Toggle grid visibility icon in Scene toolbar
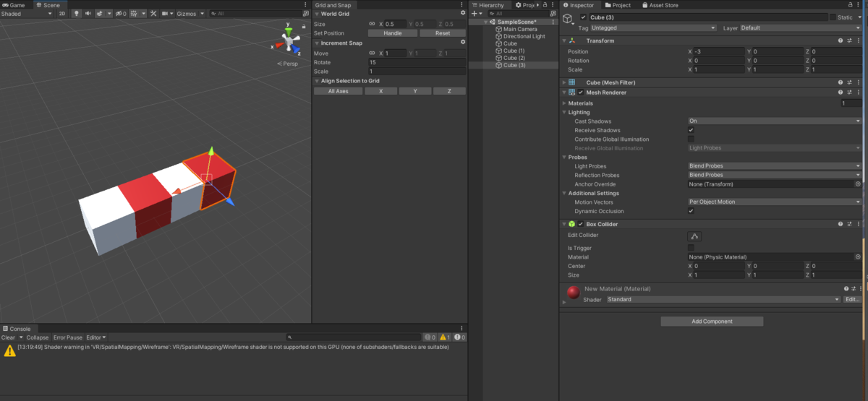 pyautogui.click(x=135, y=14)
